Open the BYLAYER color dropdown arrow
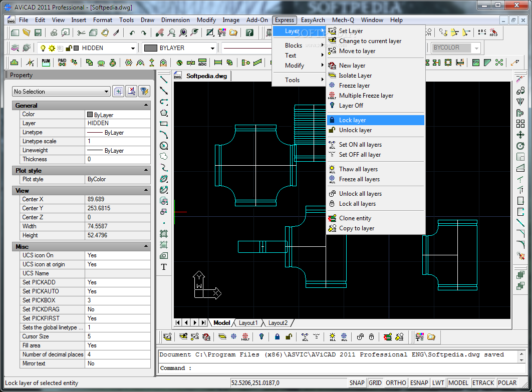 213,48
